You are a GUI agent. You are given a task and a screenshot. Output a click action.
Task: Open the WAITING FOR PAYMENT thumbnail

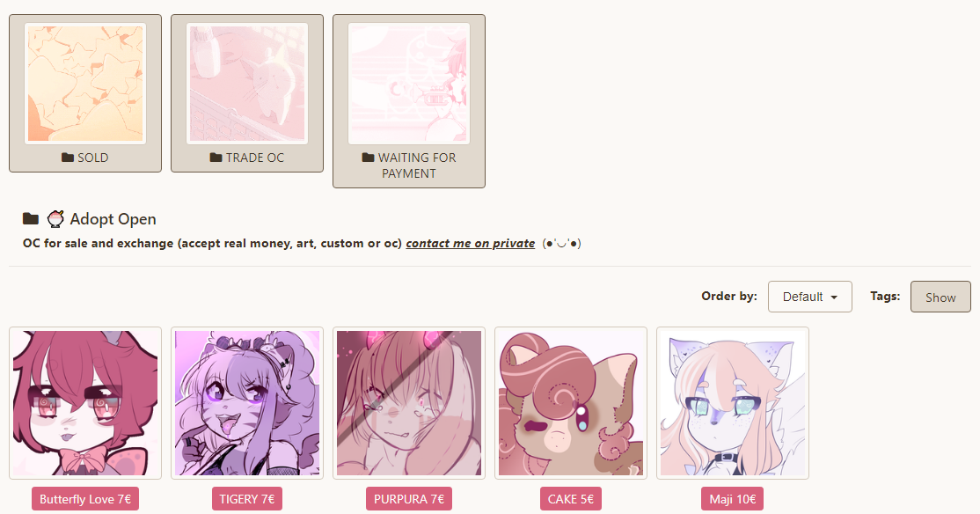pyautogui.click(x=409, y=84)
